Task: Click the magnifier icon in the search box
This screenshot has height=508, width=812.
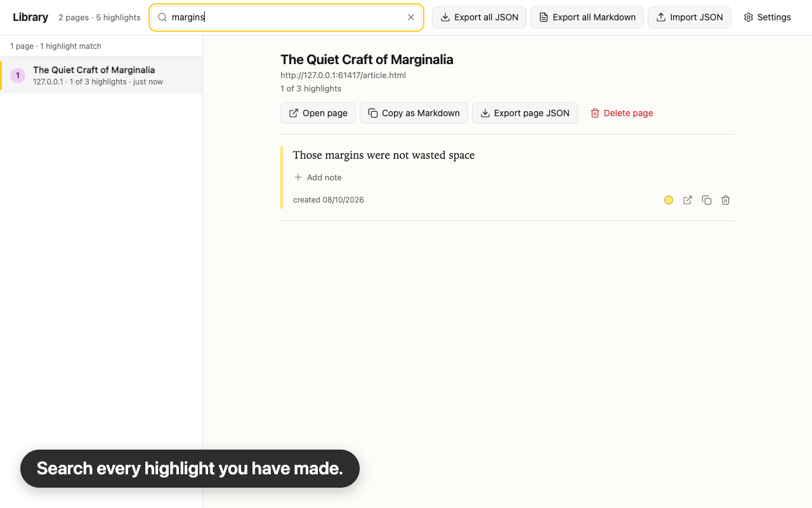Action: pyautogui.click(x=162, y=17)
